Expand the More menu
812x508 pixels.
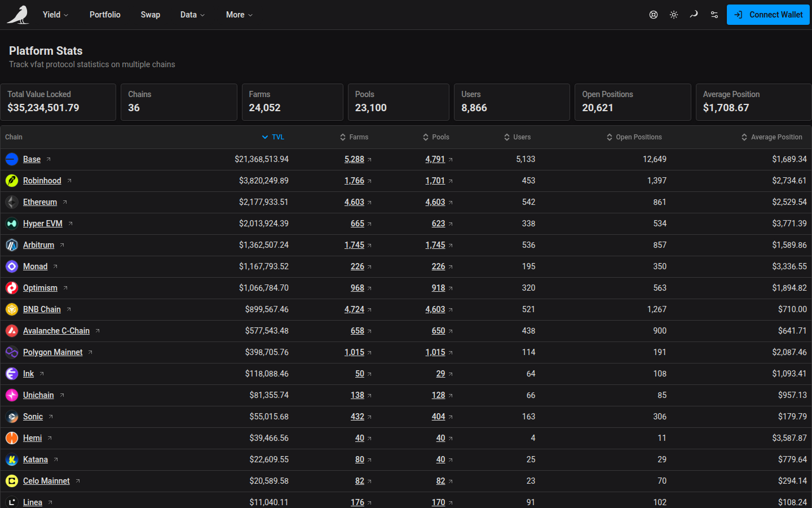[x=239, y=15]
